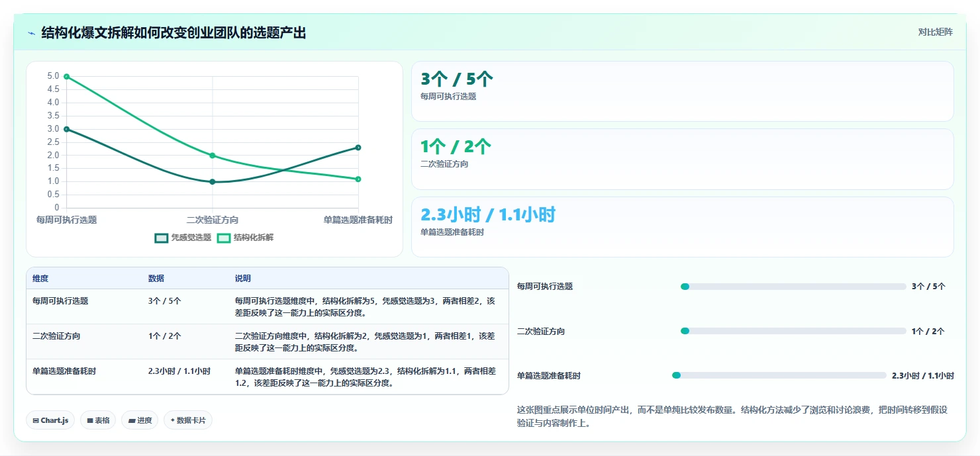
Task: Click the 表格 tag icon
Action: coord(90,421)
